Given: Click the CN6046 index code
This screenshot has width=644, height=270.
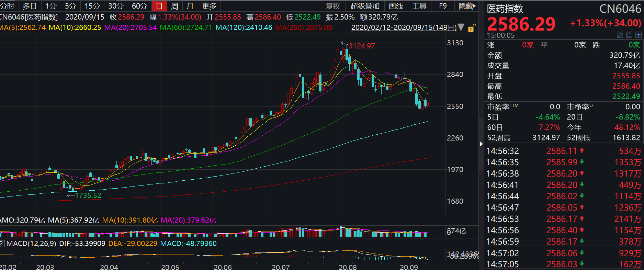Looking at the screenshot, I should [620, 9].
